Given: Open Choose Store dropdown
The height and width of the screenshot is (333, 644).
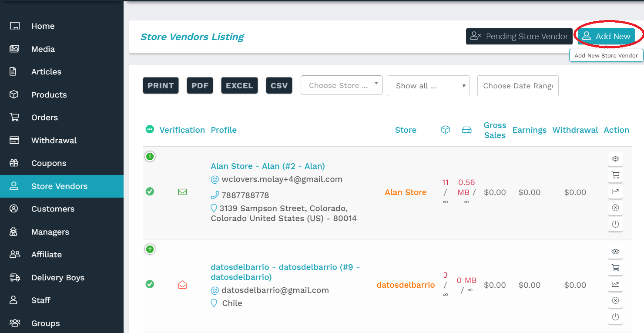Looking at the screenshot, I should coord(342,85).
